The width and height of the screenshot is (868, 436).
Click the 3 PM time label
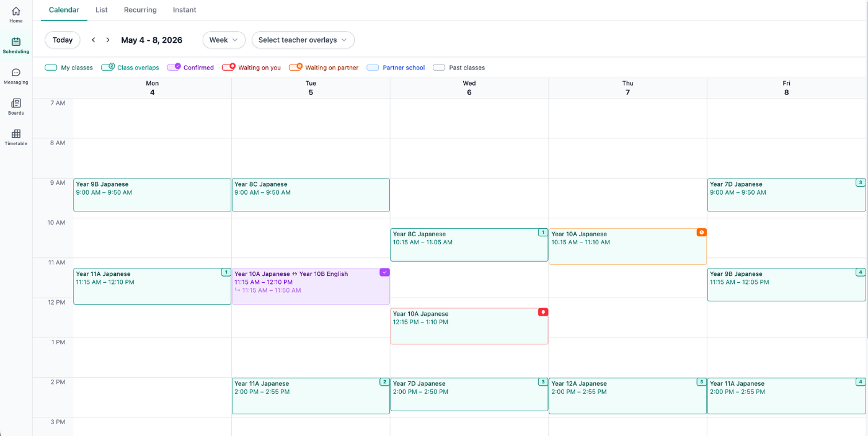pos(58,422)
